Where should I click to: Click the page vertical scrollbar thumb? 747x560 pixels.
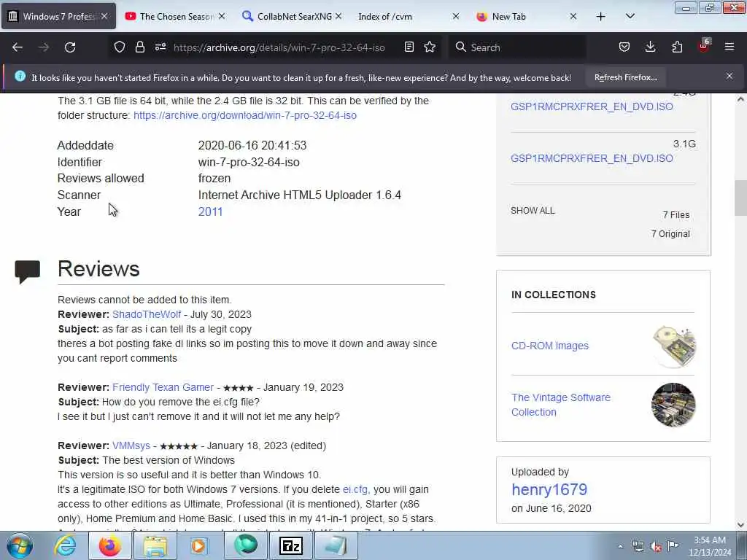pyautogui.click(x=740, y=198)
